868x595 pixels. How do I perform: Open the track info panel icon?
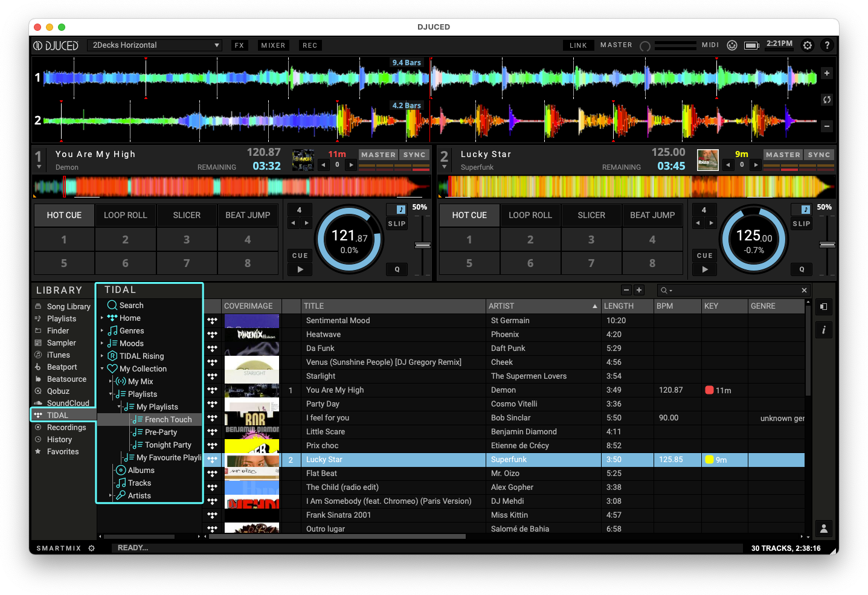coord(823,330)
